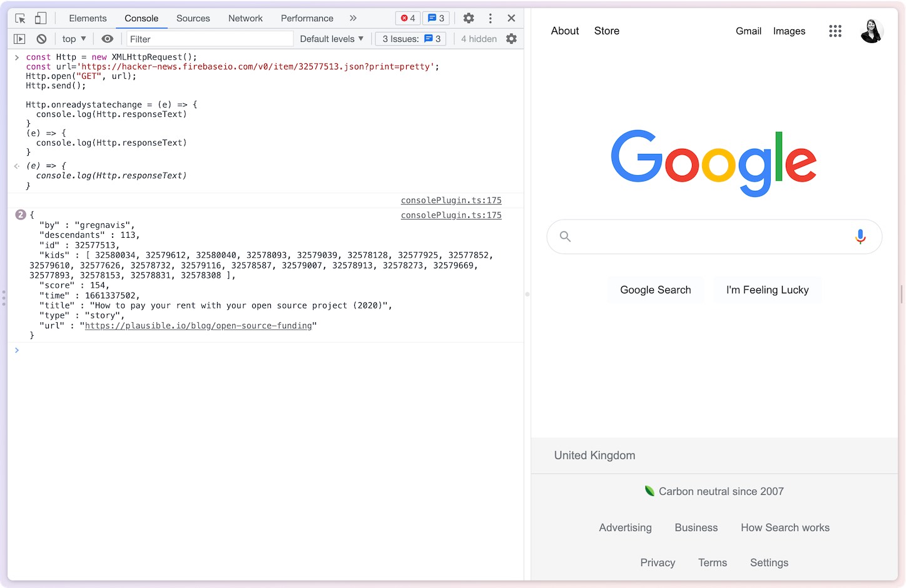
Task: Click the console Filter input field
Action: 210,39
